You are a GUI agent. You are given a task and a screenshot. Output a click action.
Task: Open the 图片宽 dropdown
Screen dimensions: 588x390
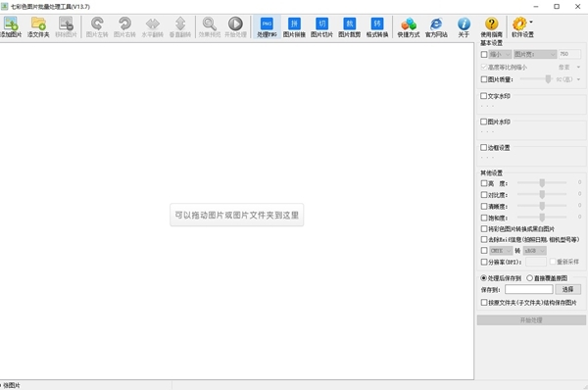(x=535, y=54)
